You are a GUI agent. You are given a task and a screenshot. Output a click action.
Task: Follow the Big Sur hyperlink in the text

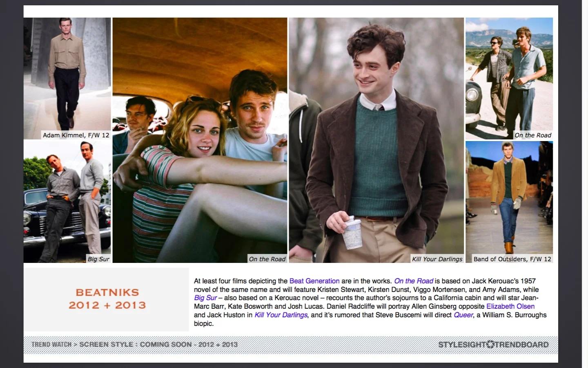tap(205, 298)
